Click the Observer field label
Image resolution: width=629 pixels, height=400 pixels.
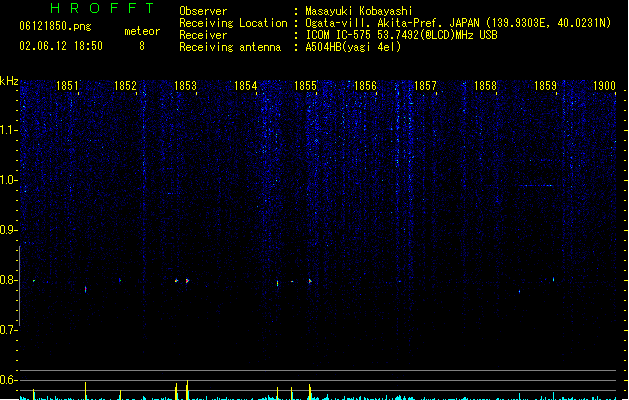pyautogui.click(x=203, y=11)
